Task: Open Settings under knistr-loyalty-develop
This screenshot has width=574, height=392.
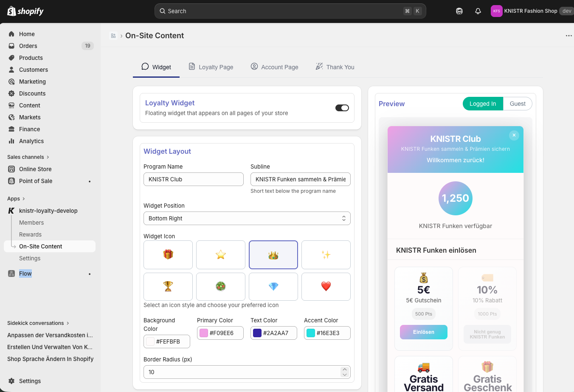Action: pos(30,258)
